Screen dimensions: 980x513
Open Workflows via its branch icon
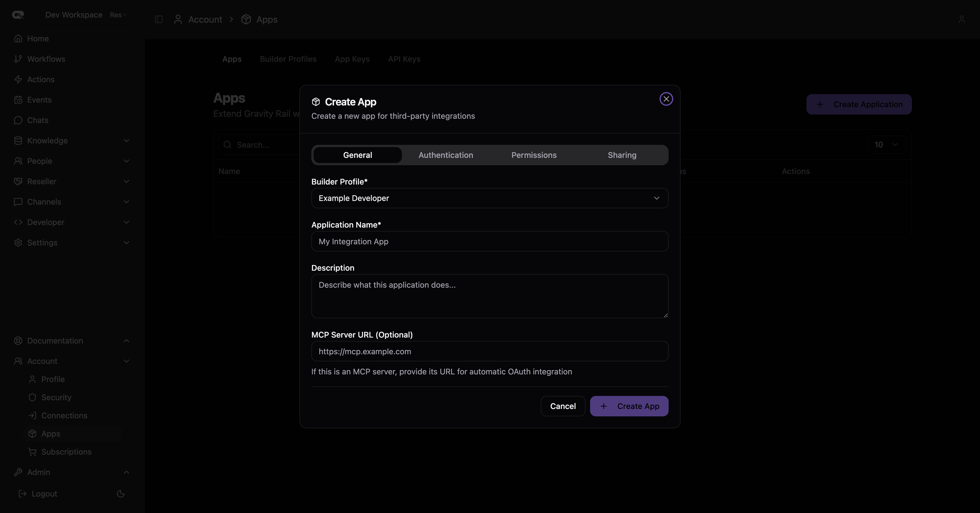[x=18, y=59]
